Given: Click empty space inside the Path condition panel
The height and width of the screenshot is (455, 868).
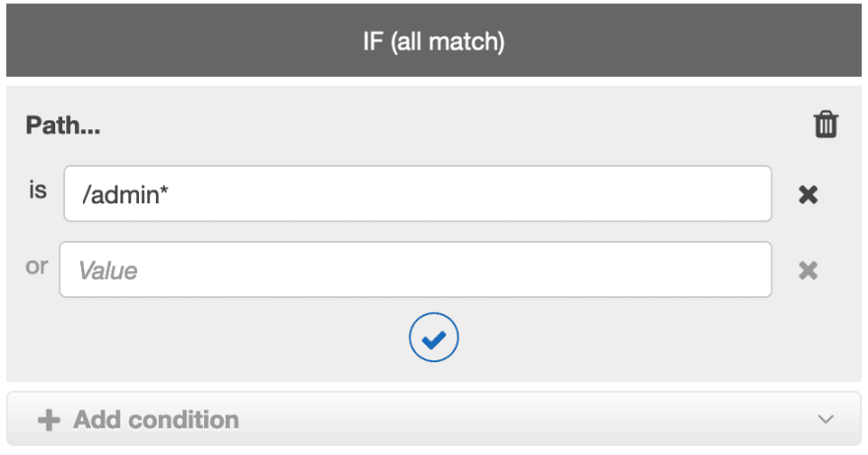Looking at the screenshot, I should pos(609,339).
